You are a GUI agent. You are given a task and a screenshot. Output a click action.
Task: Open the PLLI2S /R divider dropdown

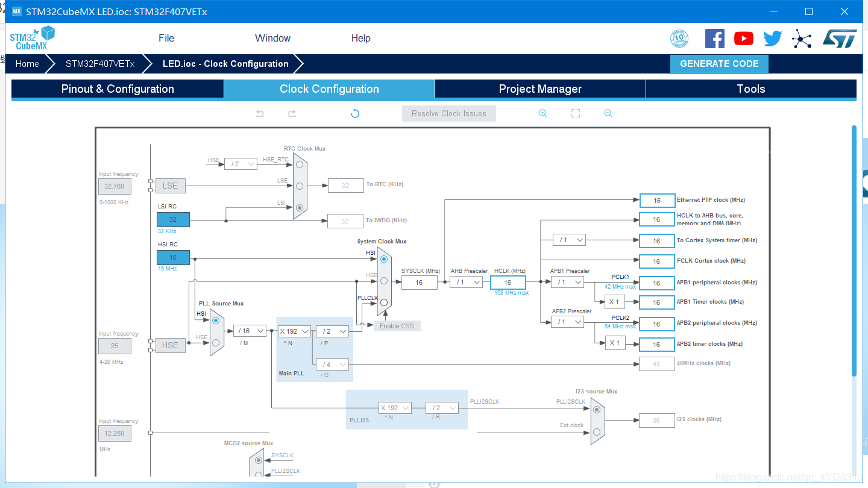click(442, 408)
